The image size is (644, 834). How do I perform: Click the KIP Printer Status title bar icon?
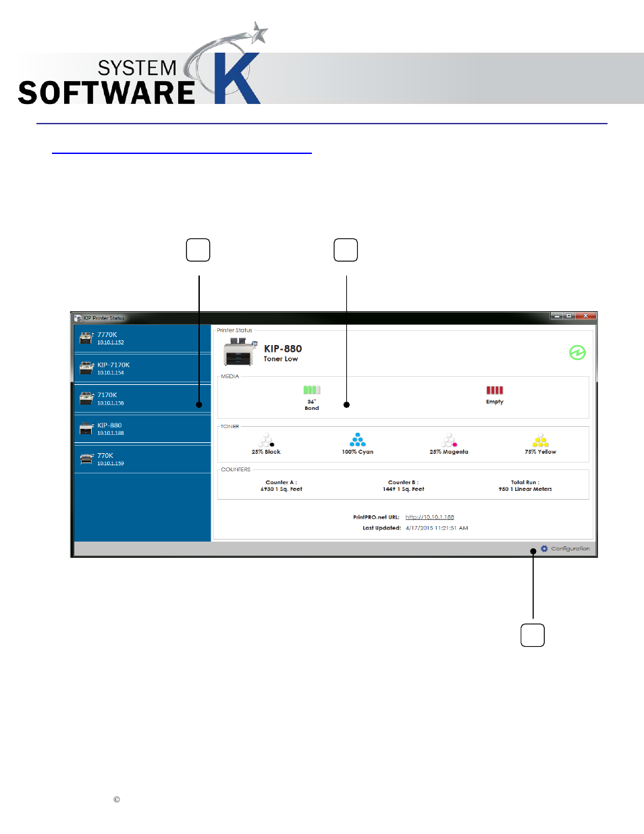[x=78, y=318]
